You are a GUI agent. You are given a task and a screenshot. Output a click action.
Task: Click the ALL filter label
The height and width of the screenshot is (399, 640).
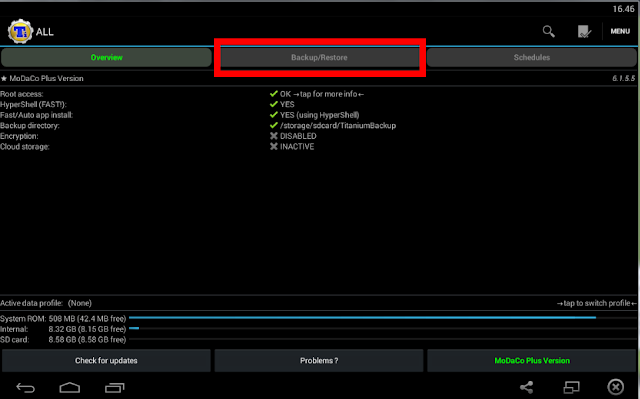[x=44, y=32]
